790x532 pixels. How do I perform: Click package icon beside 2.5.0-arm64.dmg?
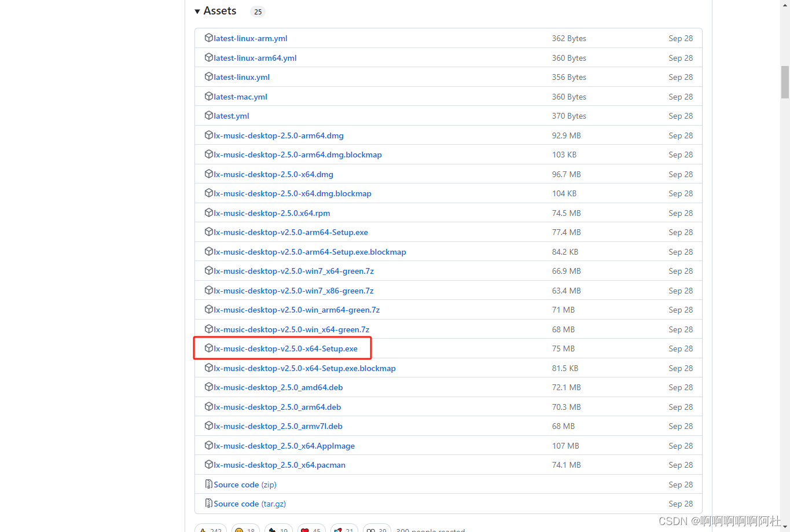[209, 135]
